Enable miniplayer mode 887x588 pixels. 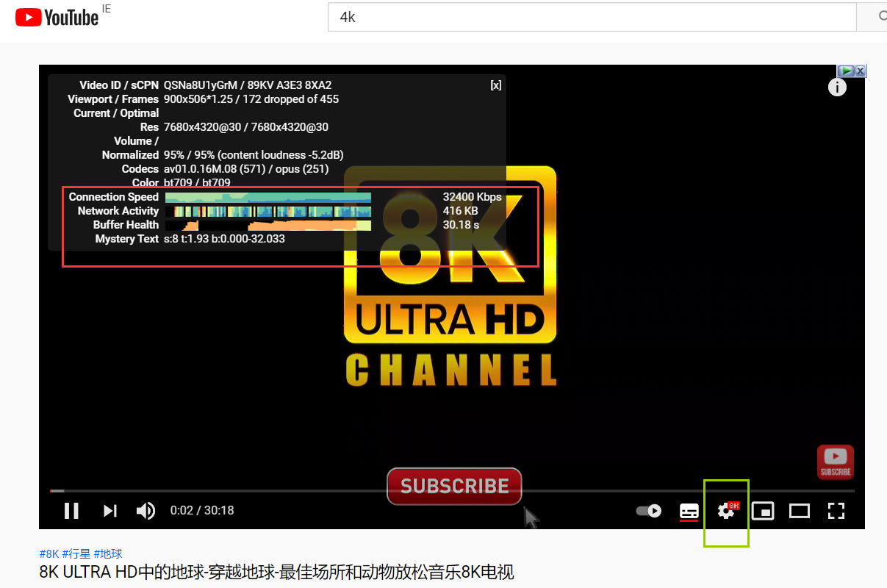pyautogui.click(x=763, y=511)
